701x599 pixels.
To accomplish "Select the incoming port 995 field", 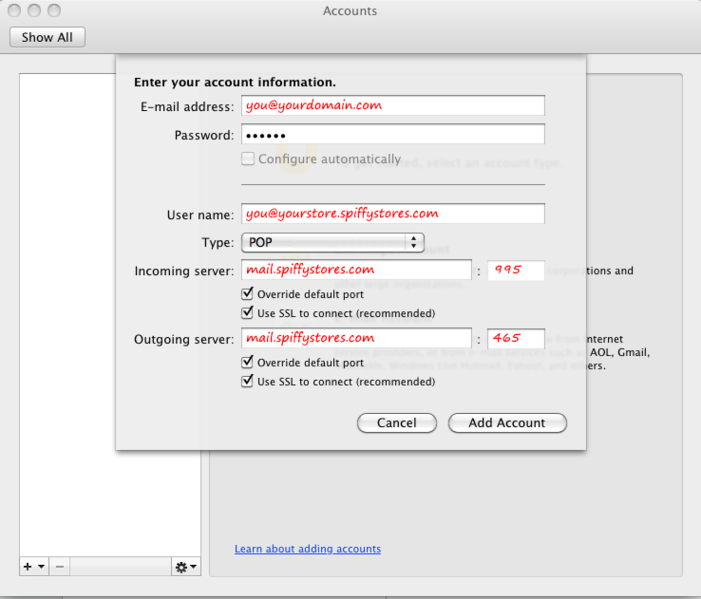I will (516, 270).
